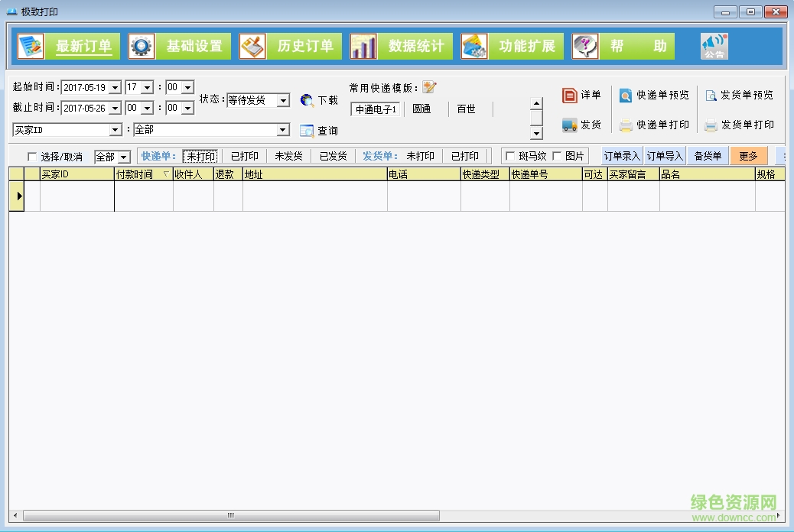Click the 发货单预览 page icon
This screenshot has width=794, height=532.
coord(711,95)
